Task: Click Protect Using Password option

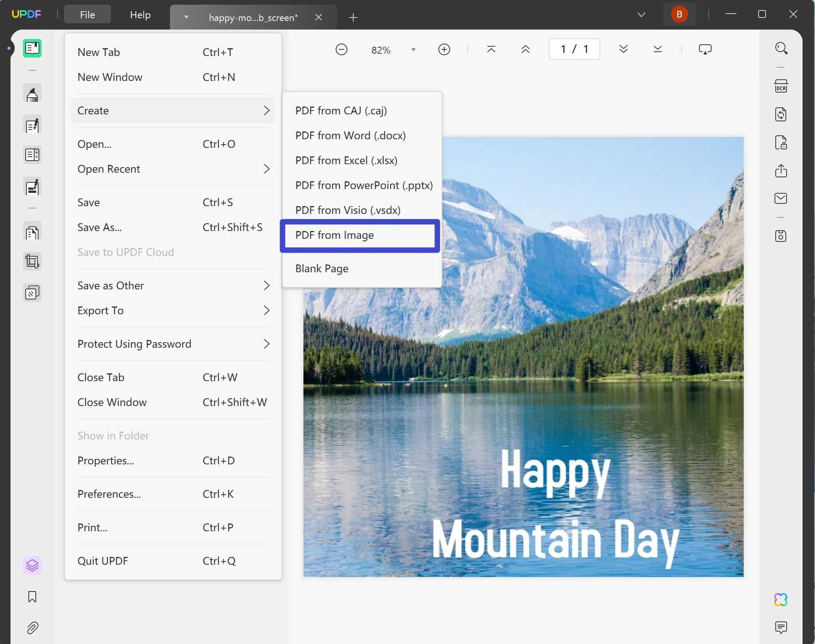Action: tap(134, 344)
